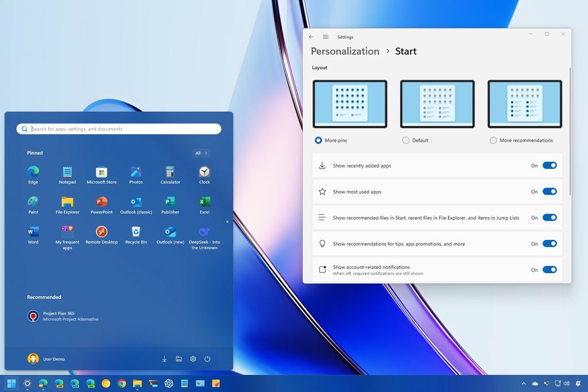Image resolution: width=588 pixels, height=392 pixels.
Task: Turn off Show most used apps
Action: [x=550, y=192]
